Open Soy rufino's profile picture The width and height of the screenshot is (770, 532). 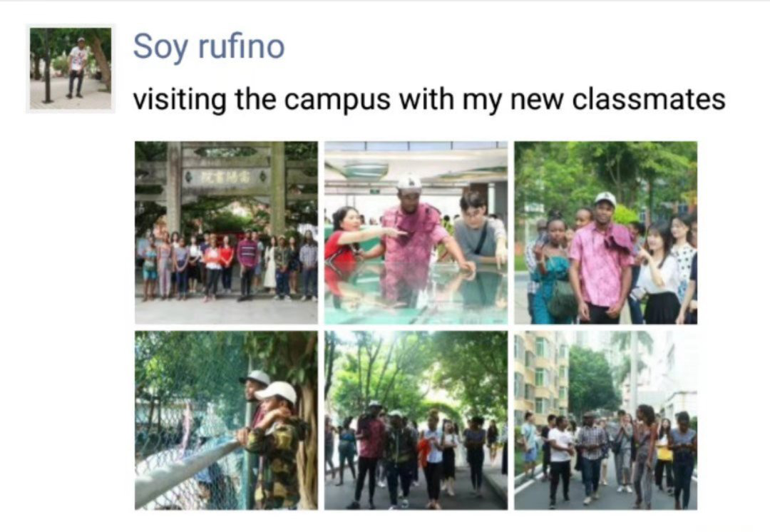click(x=71, y=68)
